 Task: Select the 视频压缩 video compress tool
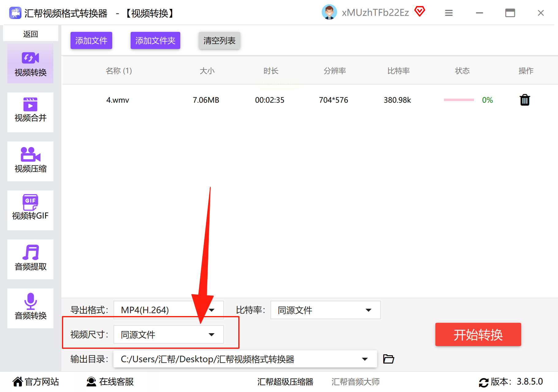pyautogui.click(x=30, y=161)
